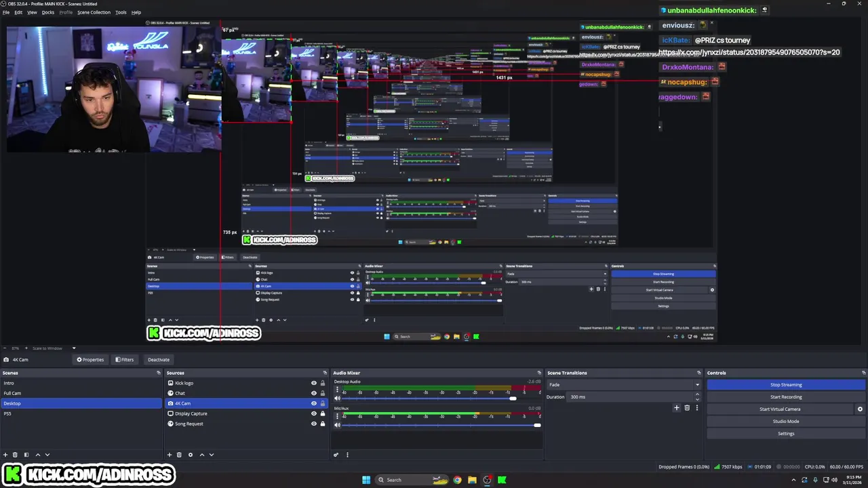This screenshot has width=868, height=488.
Task: Open source properties gear in Sources toolbar
Action: pos(191,455)
